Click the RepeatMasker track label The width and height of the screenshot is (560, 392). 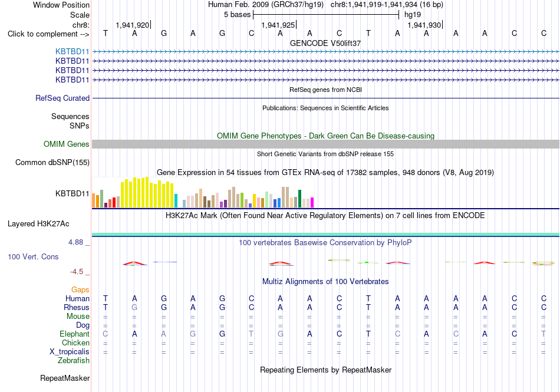65,378
